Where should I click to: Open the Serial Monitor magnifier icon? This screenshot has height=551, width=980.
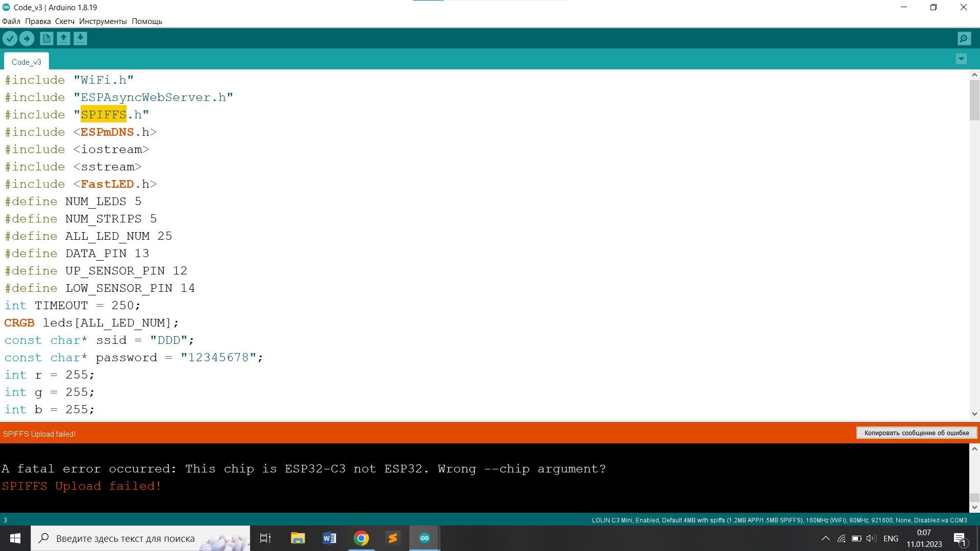[x=964, y=38]
